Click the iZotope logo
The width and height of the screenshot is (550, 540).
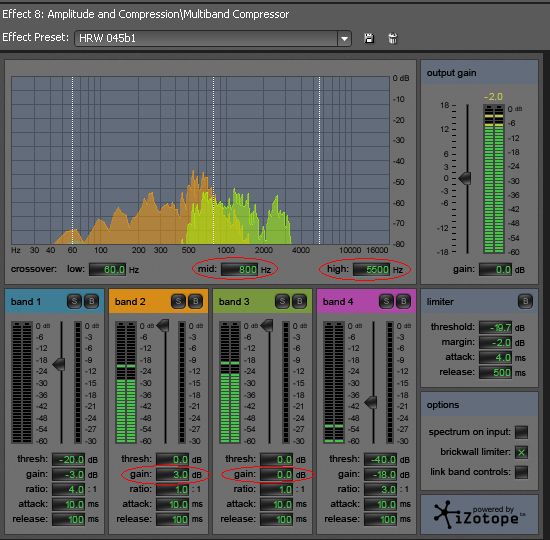click(479, 515)
